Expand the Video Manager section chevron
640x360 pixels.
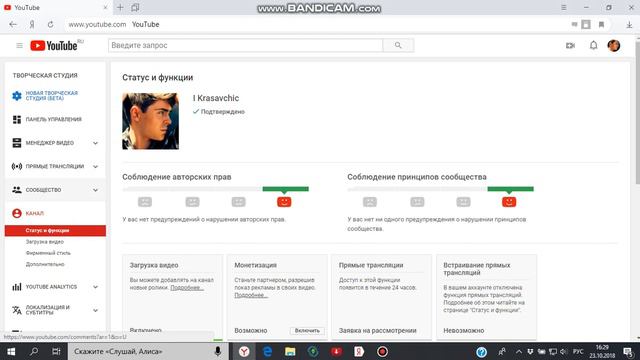coord(95,143)
